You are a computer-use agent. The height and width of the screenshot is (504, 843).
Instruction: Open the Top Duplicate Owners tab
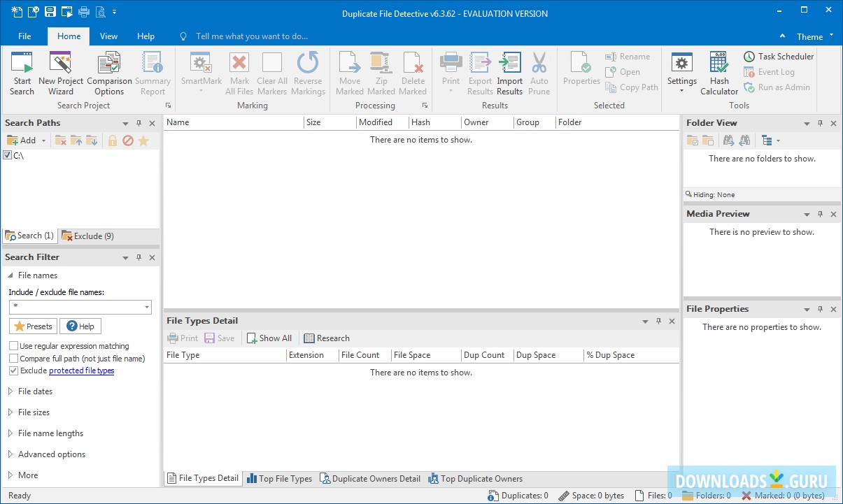pyautogui.click(x=475, y=479)
